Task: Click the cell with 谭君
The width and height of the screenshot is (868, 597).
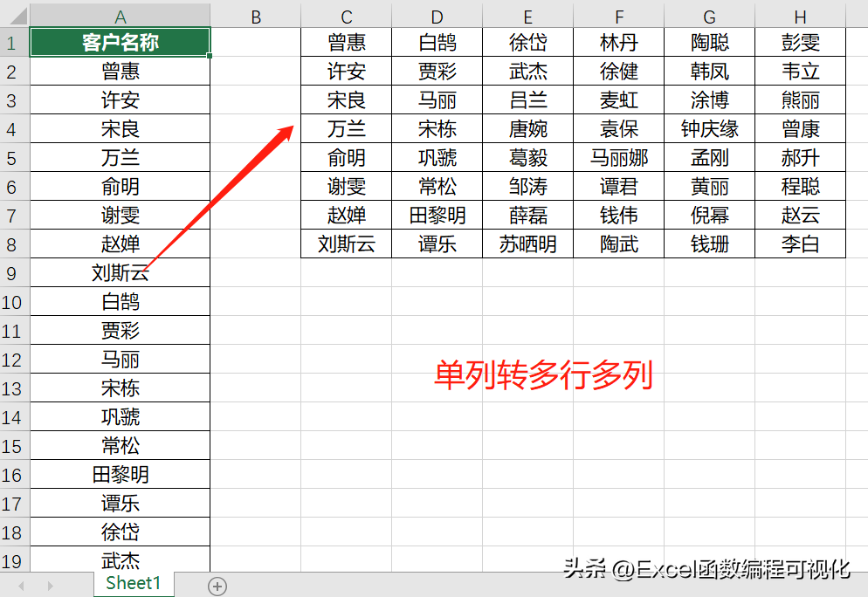Action: [x=619, y=187]
